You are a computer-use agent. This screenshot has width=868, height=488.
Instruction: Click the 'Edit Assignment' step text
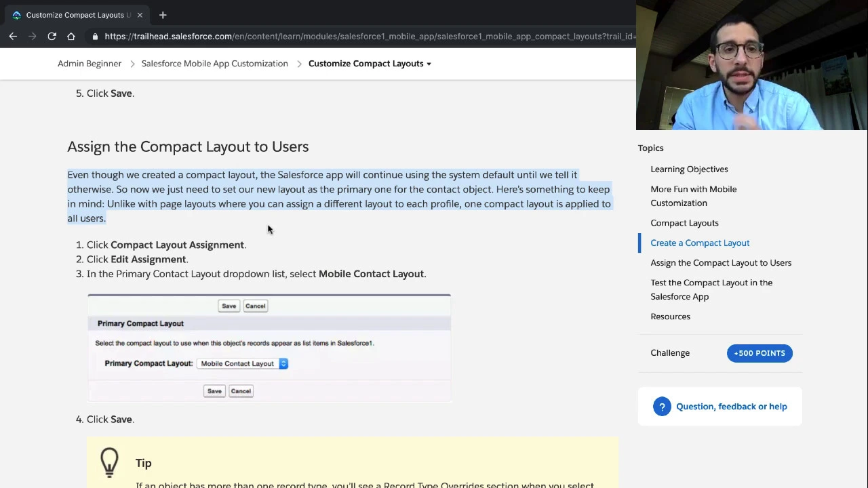pyautogui.click(x=148, y=260)
